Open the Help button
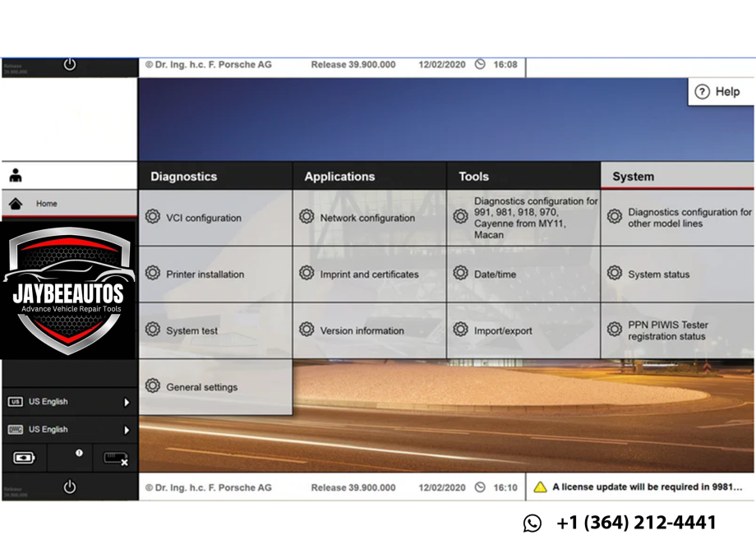The image size is (756, 540). pyautogui.click(x=721, y=91)
